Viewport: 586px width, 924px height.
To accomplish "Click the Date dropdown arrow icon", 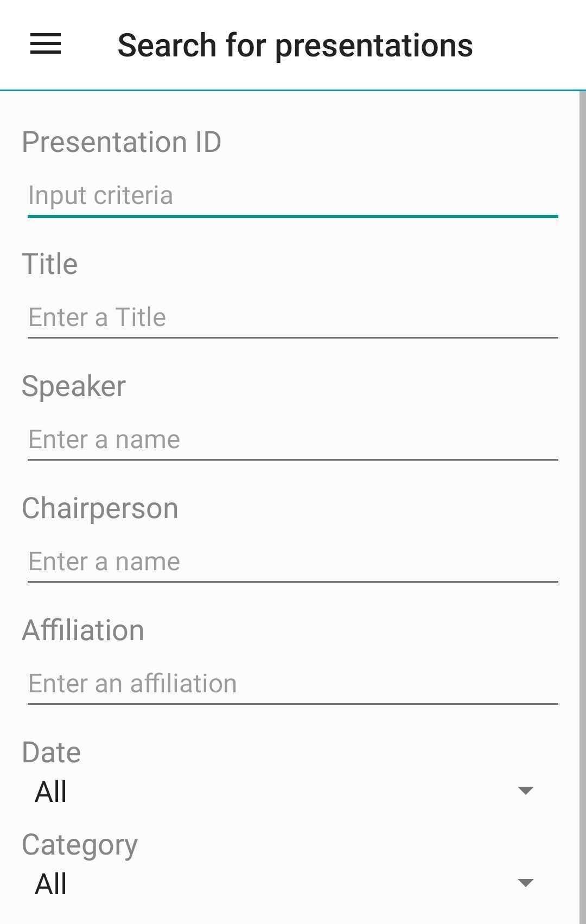I will (x=525, y=791).
